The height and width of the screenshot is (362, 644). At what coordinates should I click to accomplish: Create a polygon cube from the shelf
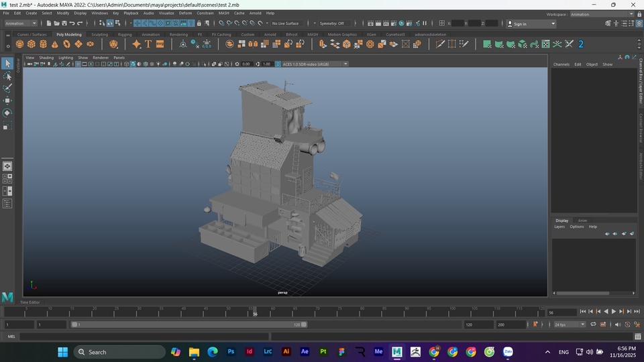click(x=32, y=44)
